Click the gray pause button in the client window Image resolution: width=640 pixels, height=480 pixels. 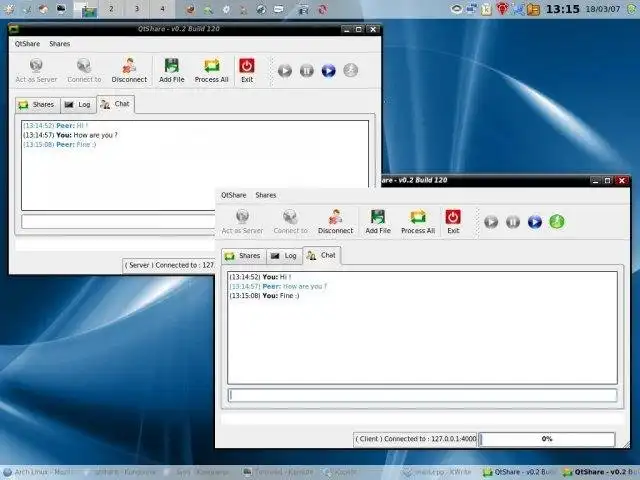[513, 222]
